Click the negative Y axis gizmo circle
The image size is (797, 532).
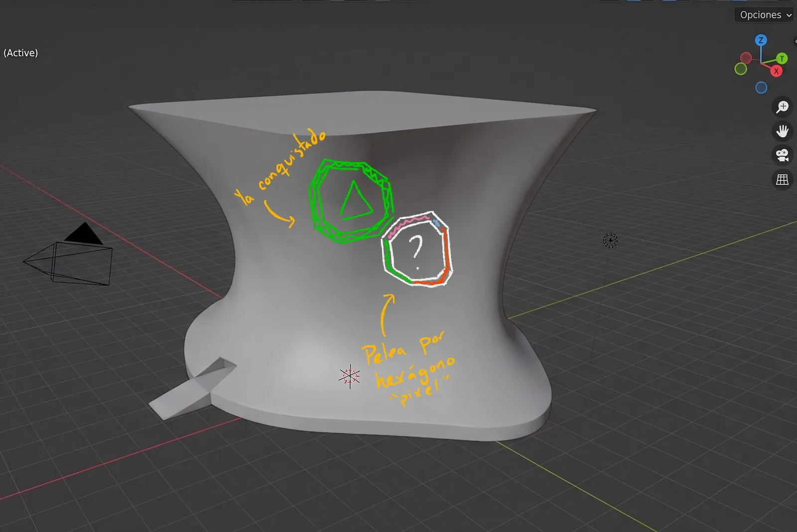(x=741, y=69)
